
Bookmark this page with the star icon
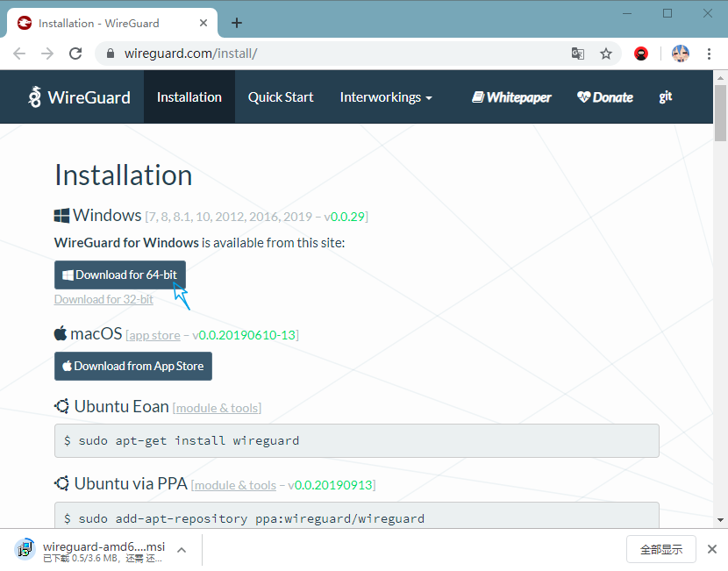pos(606,54)
